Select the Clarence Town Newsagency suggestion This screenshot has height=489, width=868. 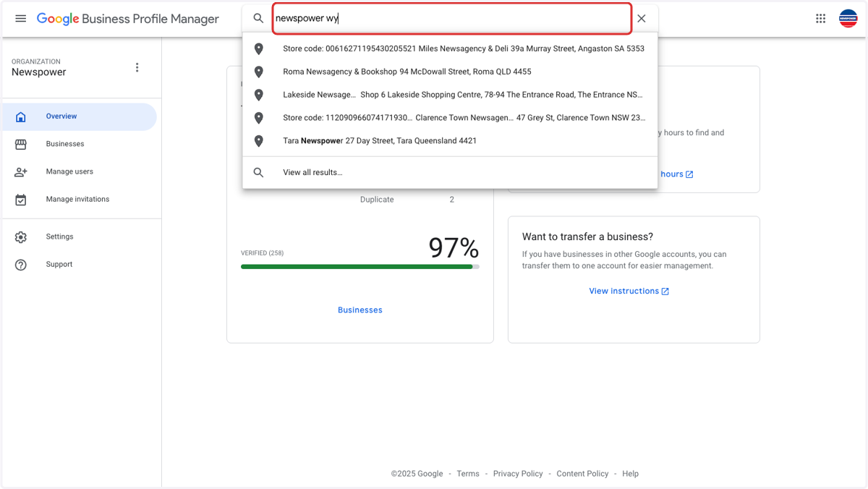tap(450, 118)
